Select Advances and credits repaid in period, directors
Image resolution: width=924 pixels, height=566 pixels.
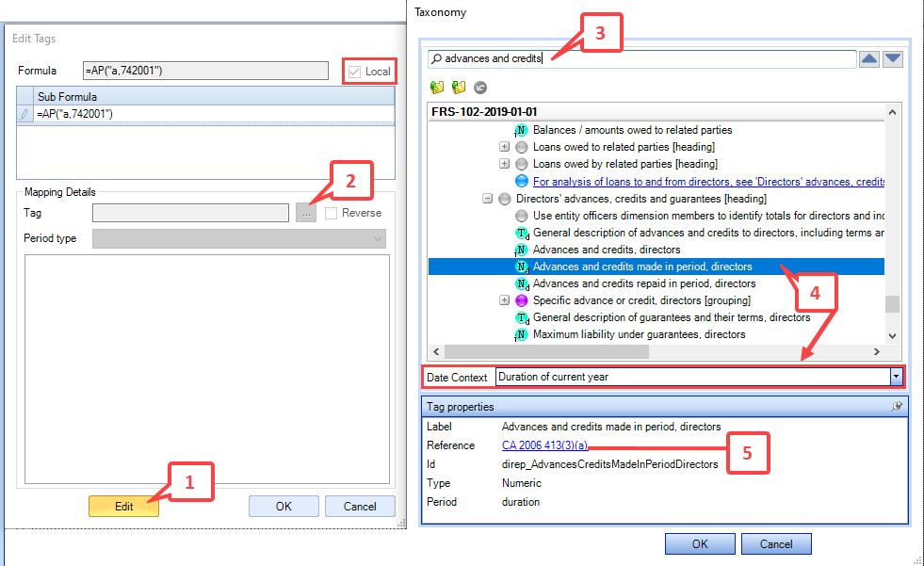[x=644, y=283]
